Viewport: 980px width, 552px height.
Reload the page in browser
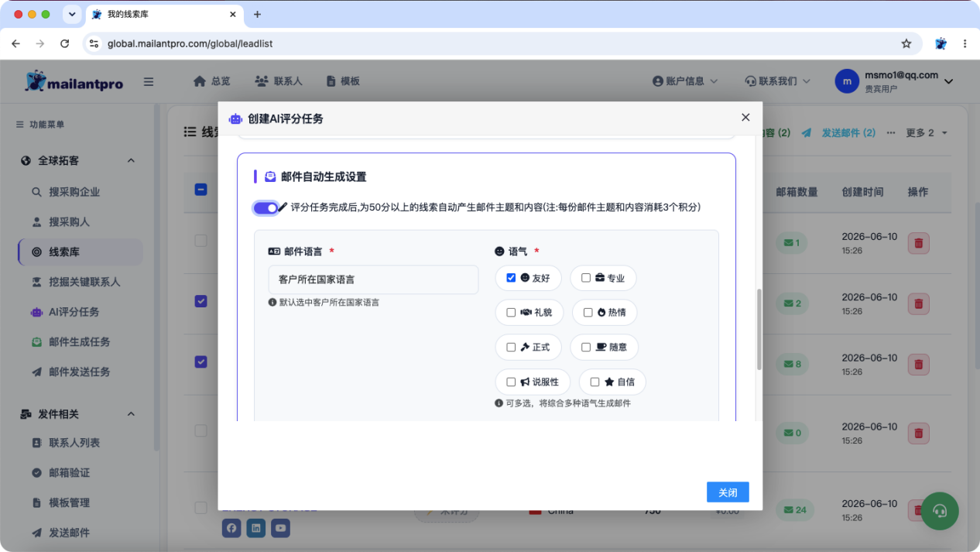[65, 44]
